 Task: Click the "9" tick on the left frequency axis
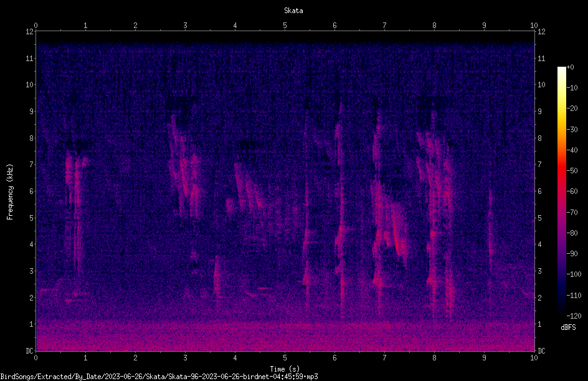click(31, 112)
